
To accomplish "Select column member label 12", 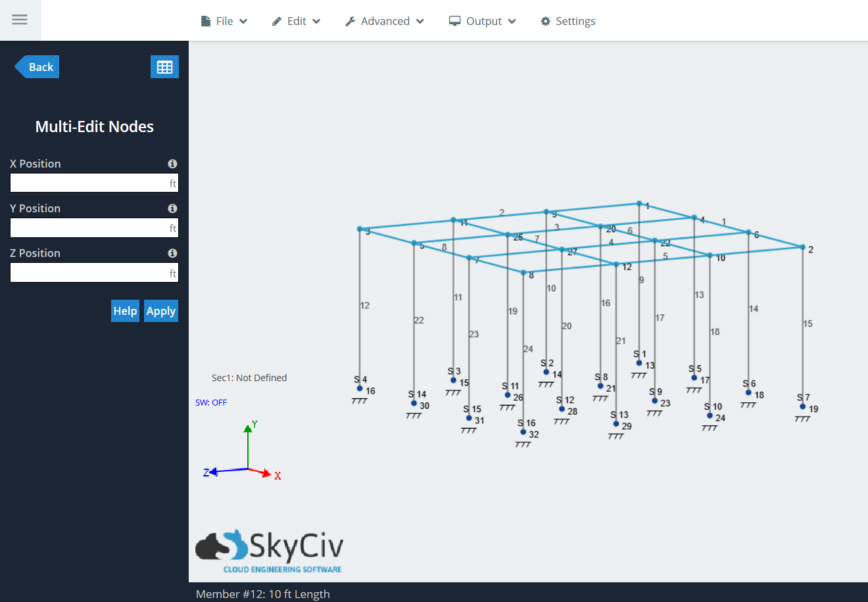I will click(x=365, y=306).
